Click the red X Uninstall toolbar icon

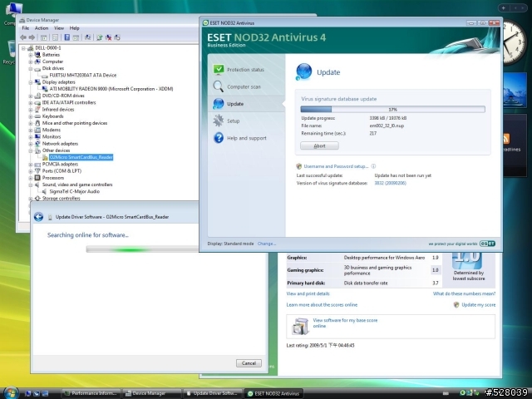point(108,37)
